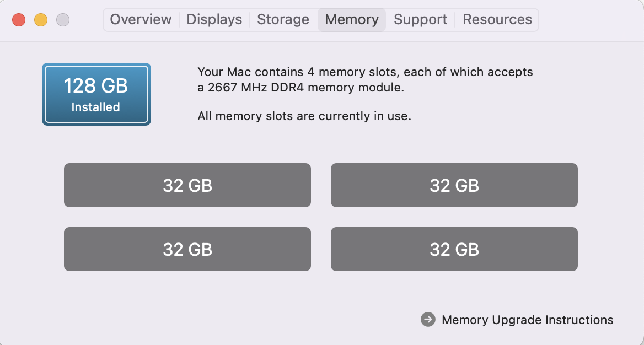Select the lower-right 32 GB memory slot

click(454, 249)
